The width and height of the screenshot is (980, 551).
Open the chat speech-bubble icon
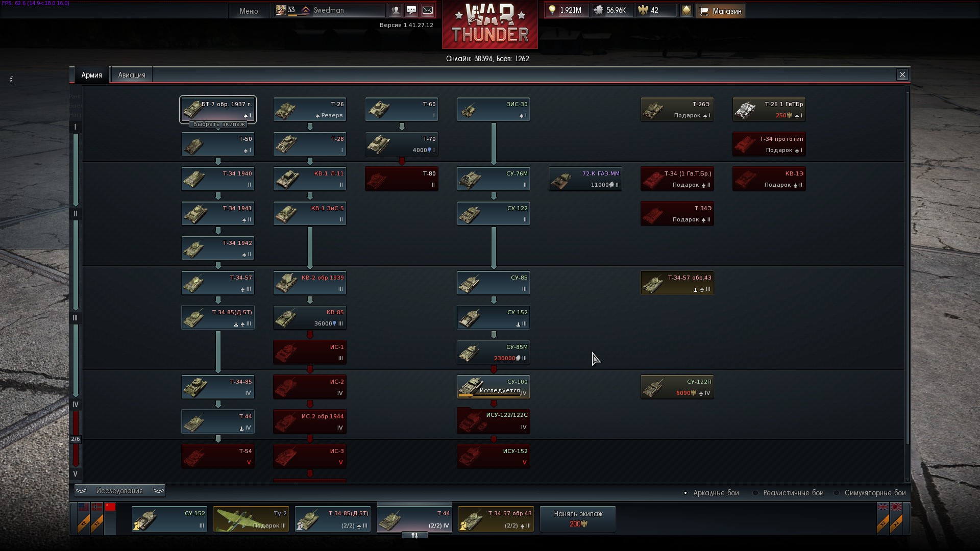411,10
